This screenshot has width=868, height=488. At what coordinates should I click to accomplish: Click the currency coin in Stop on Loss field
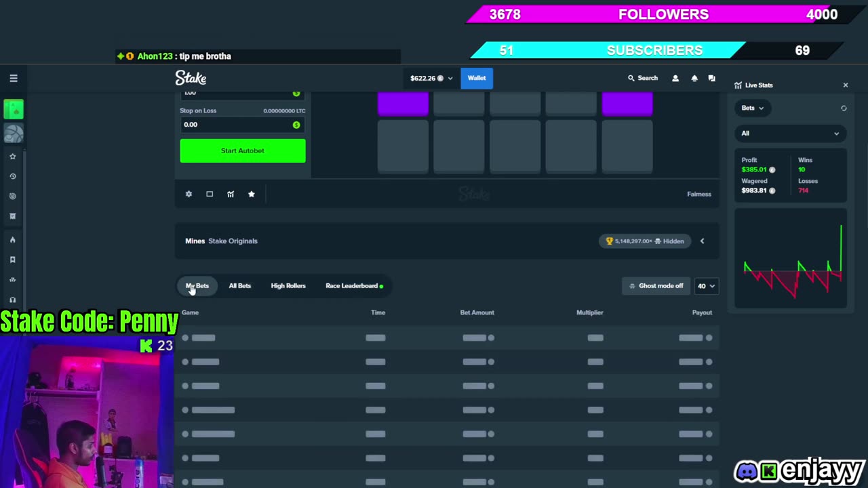(x=296, y=125)
